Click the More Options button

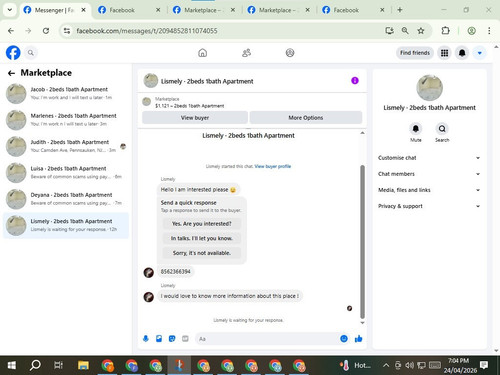(x=306, y=118)
